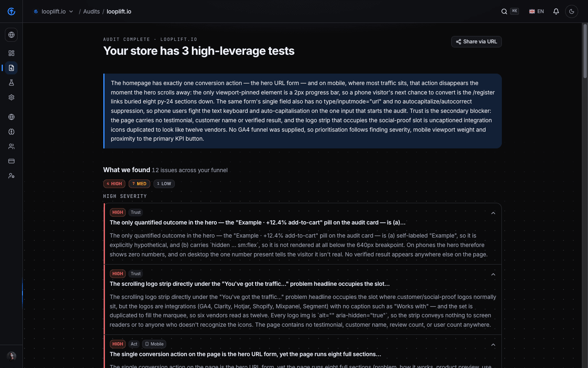
Task: Click the Mobile tag on the third issue
Action: (154, 344)
